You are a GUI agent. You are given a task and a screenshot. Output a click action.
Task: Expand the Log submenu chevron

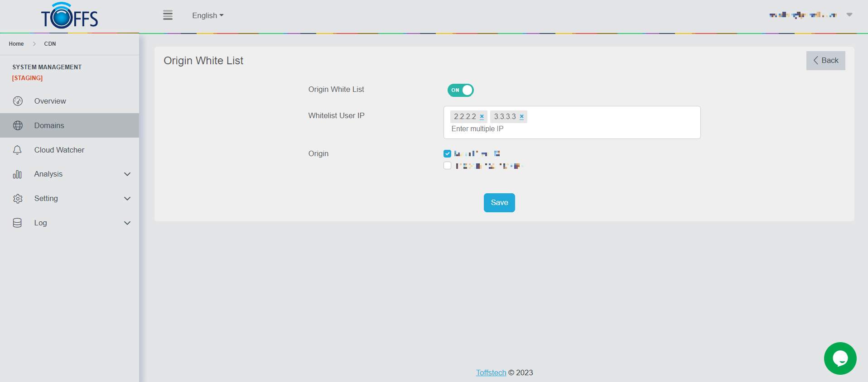click(x=127, y=223)
